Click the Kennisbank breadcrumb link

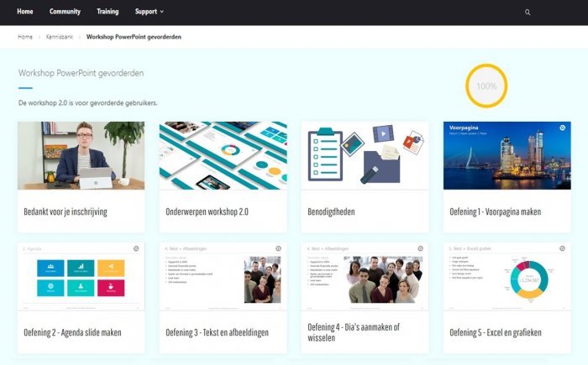(59, 37)
